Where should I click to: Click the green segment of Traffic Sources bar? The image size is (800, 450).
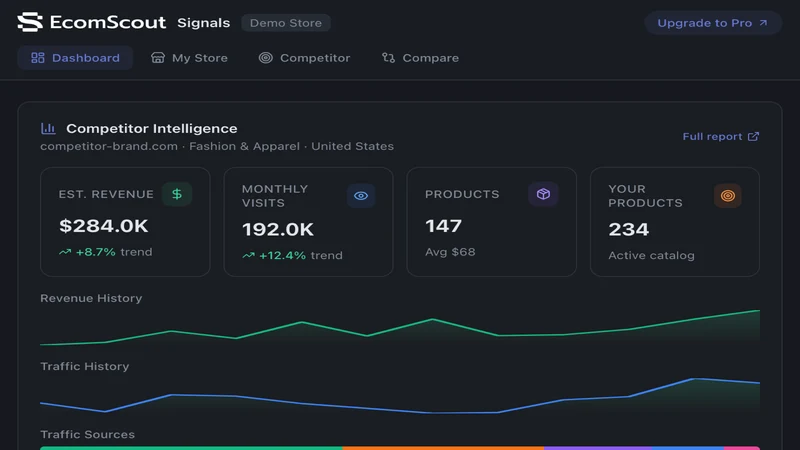[x=191, y=448]
